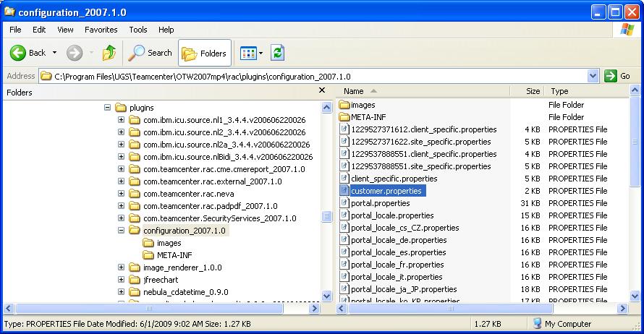Open the Favorites menu
Viewport: 644px width, 334px height.
[x=101, y=30]
